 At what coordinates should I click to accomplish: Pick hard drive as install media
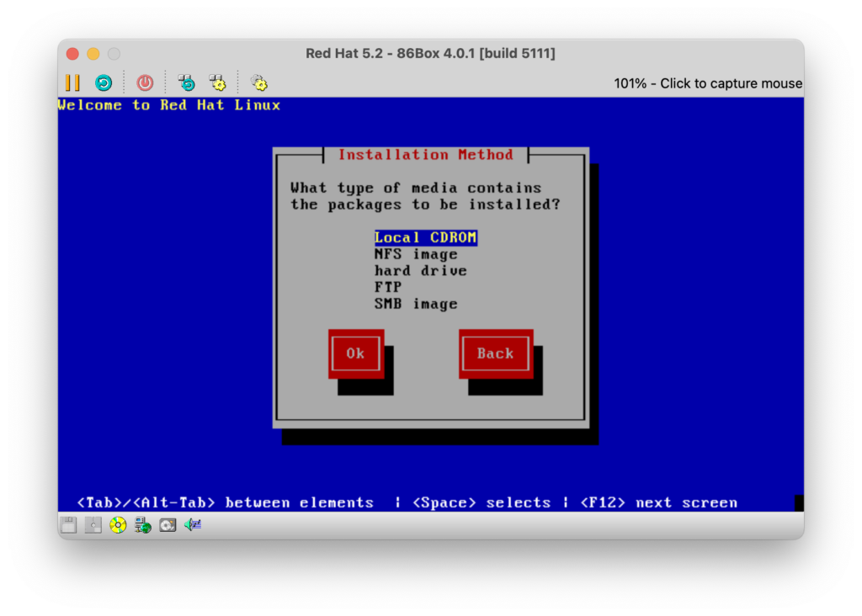pos(421,270)
